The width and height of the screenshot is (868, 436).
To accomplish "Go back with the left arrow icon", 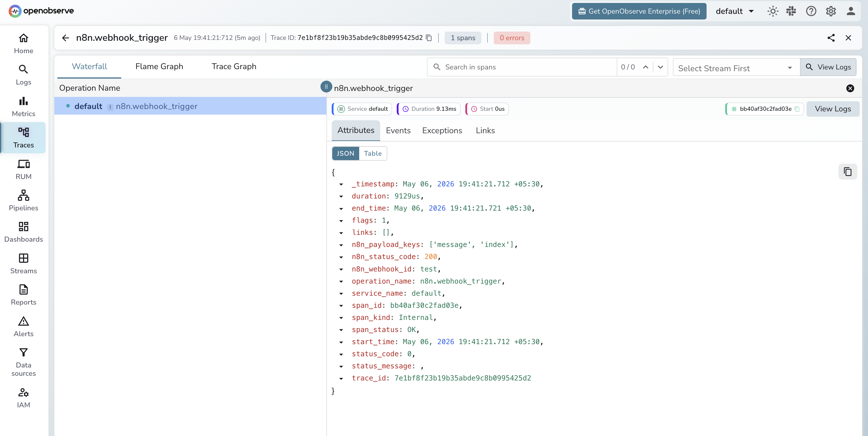I will pyautogui.click(x=65, y=38).
